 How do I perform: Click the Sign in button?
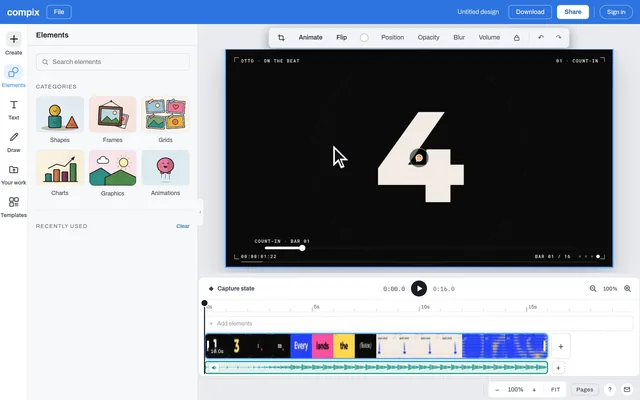(x=616, y=12)
